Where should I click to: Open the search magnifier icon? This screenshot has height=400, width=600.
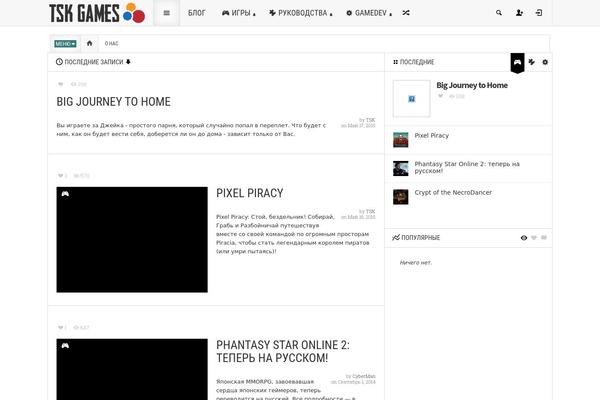click(499, 13)
